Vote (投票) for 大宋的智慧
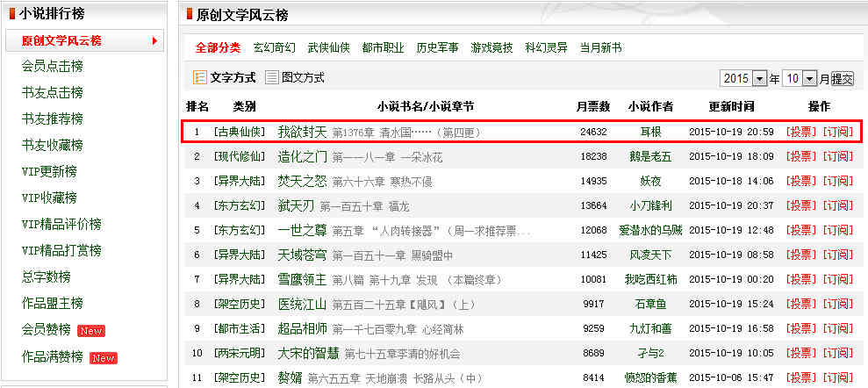 801,354
